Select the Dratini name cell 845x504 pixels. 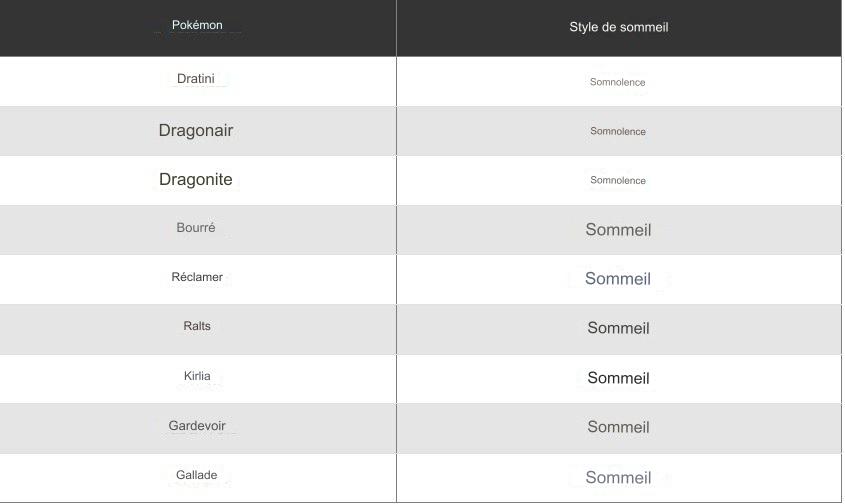(x=196, y=79)
